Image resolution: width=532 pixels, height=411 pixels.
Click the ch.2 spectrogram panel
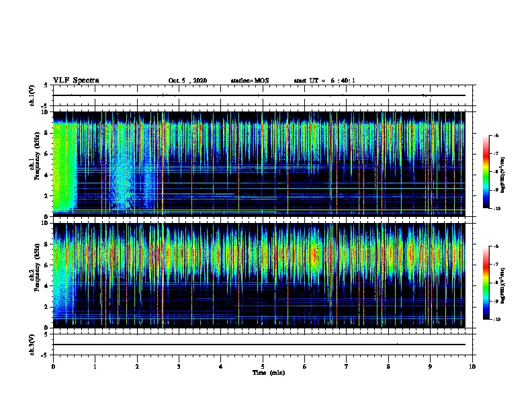tap(259, 275)
